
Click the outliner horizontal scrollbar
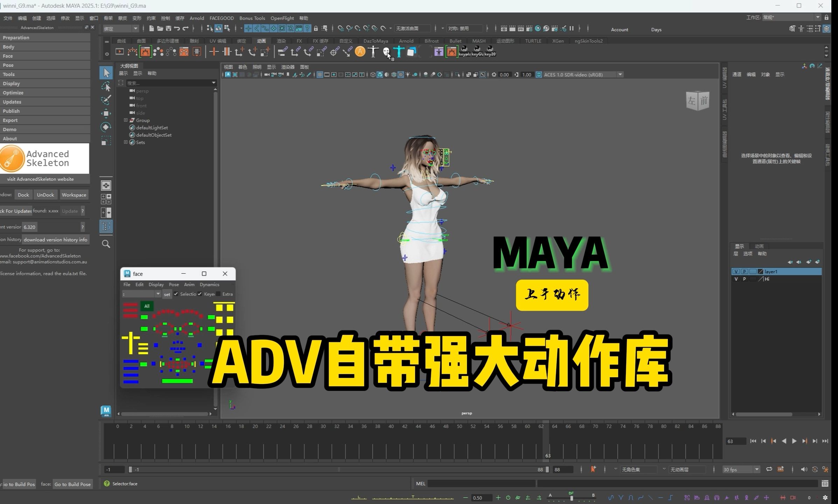tap(165, 414)
